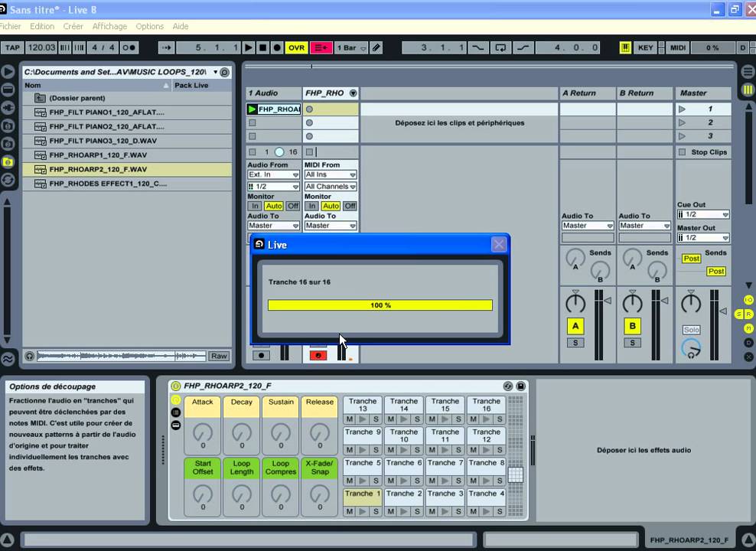The height and width of the screenshot is (551, 756).
Task: Toggle the B return track activator
Action: 633,326
